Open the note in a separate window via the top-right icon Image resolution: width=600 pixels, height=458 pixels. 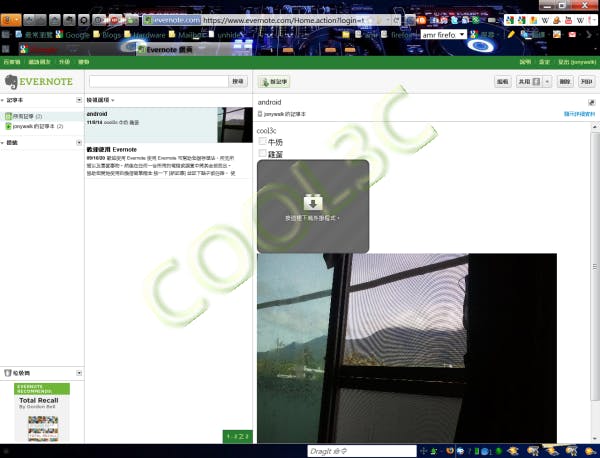[x=592, y=102]
